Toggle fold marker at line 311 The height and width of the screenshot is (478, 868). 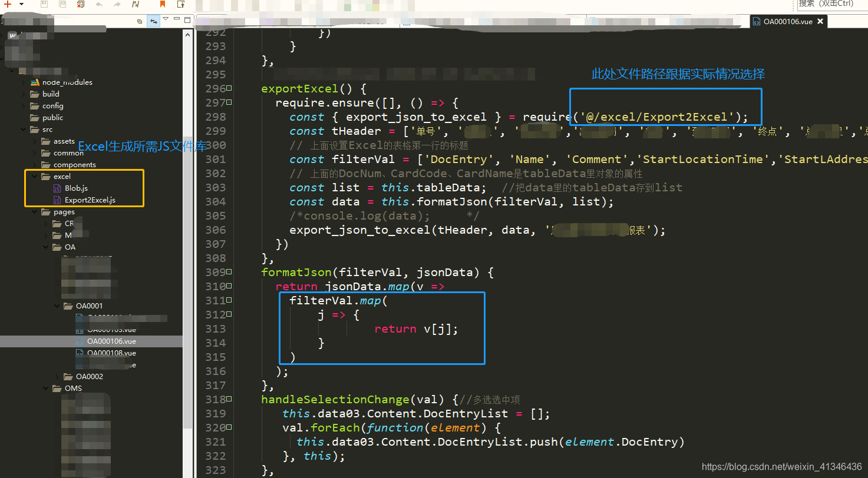pos(229,300)
